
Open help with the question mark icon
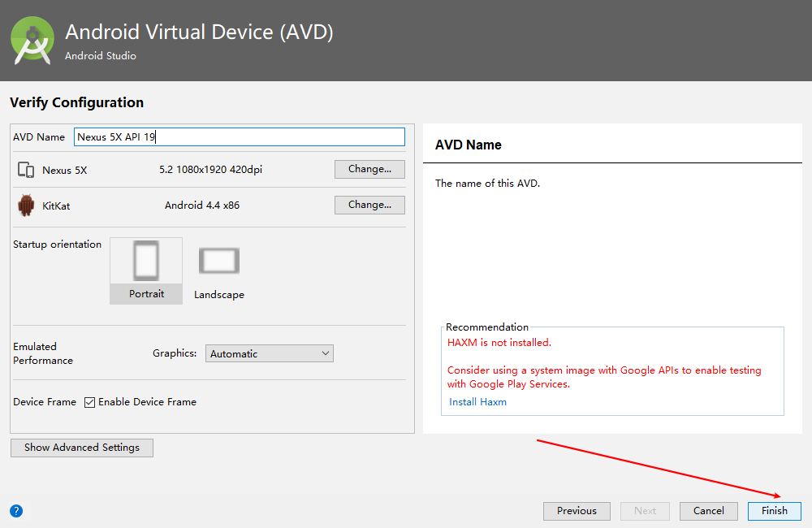tap(16, 511)
